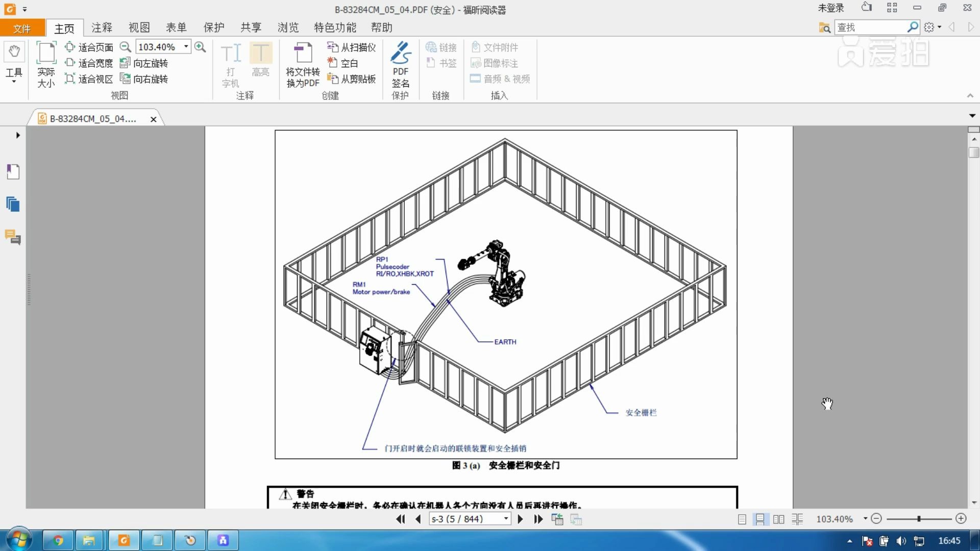Open status bar zoom level dropdown
Viewport: 980px width, 551px height.
(x=865, y=519)
